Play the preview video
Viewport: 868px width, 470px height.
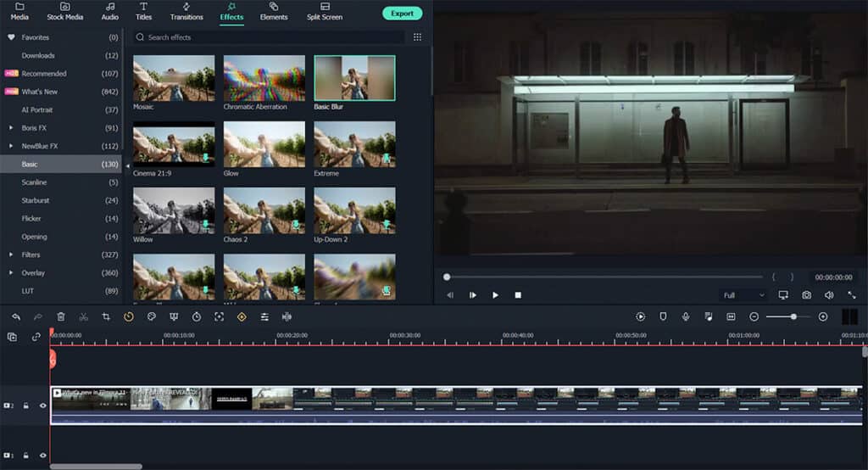(495, 295)
